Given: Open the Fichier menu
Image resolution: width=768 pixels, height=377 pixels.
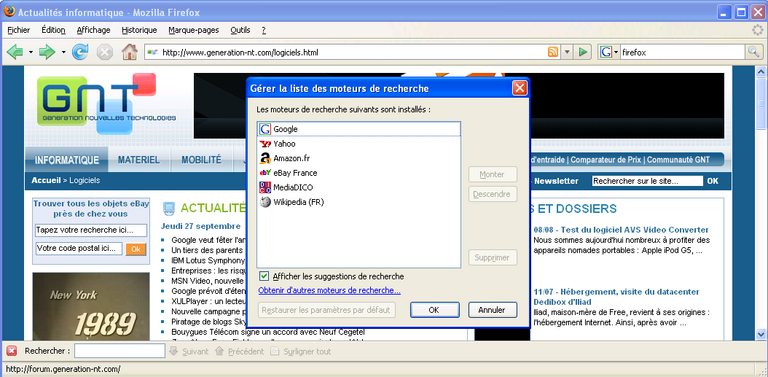Looking at the screenshot, I should pos(19,30).
